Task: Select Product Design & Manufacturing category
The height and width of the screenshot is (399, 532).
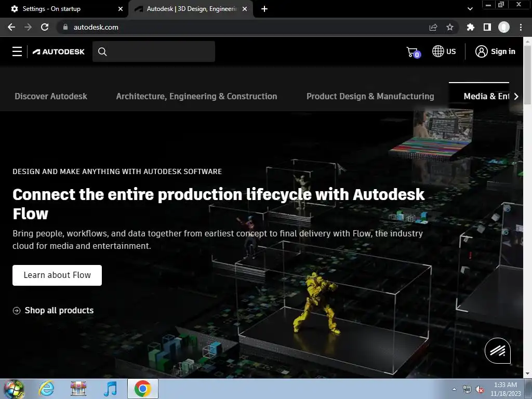Action: [x=370, y=96]
